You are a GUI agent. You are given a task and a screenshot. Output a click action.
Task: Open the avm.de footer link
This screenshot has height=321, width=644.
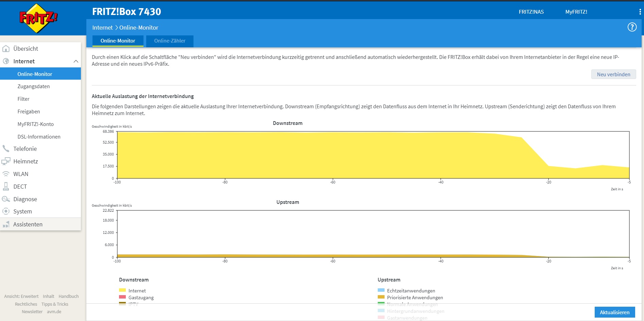54,312
